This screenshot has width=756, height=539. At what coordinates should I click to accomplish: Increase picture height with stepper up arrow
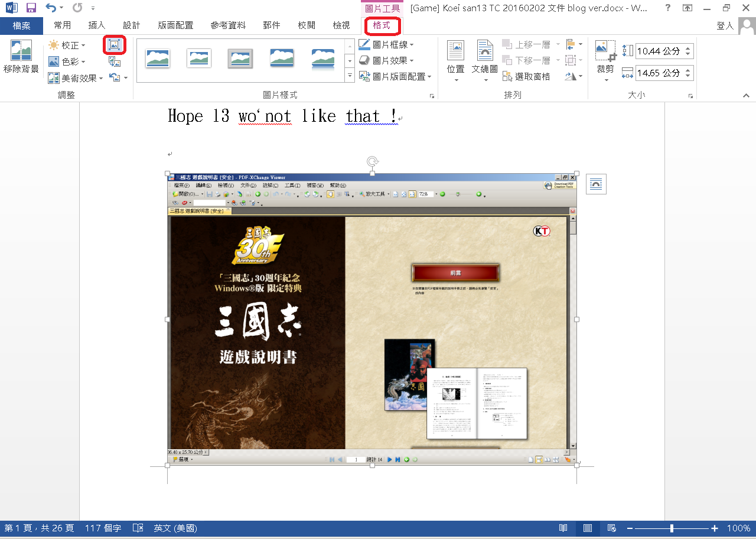click(x=689, y=48)
